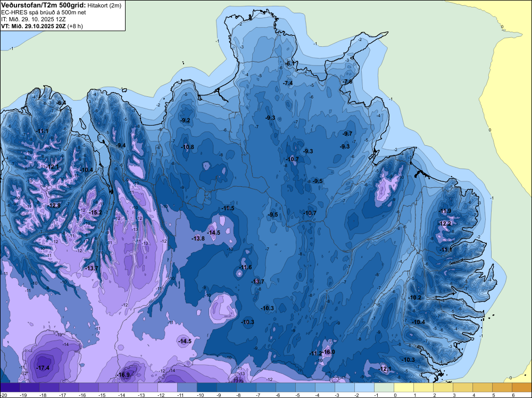Click the -7.6 temperature value
The image size is (532, 398).
[x=347, y=82]
